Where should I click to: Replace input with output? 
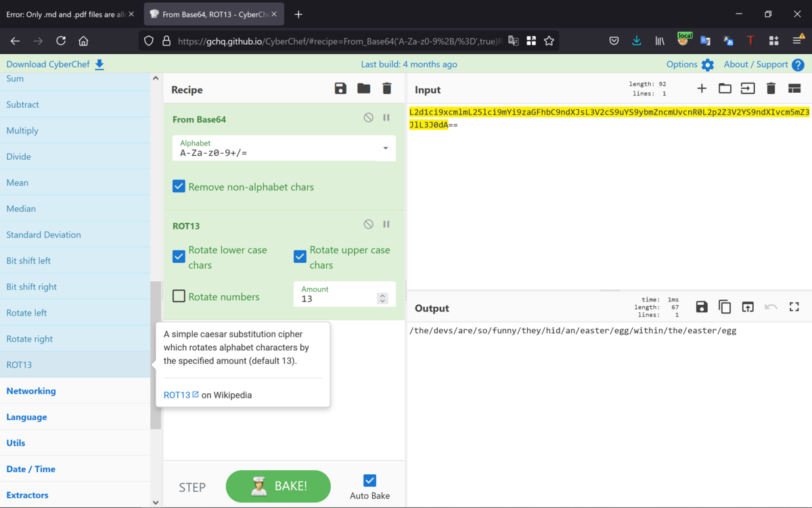(x=748, y=307)
